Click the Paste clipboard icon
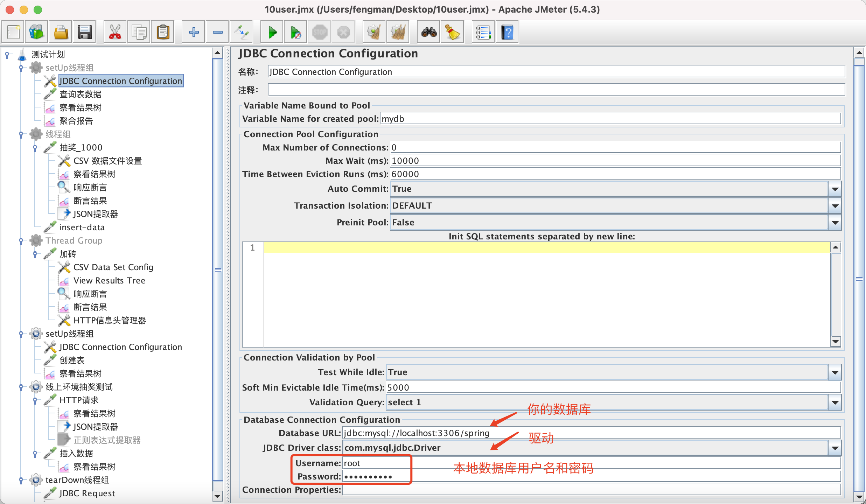 [x=163, y=33]
